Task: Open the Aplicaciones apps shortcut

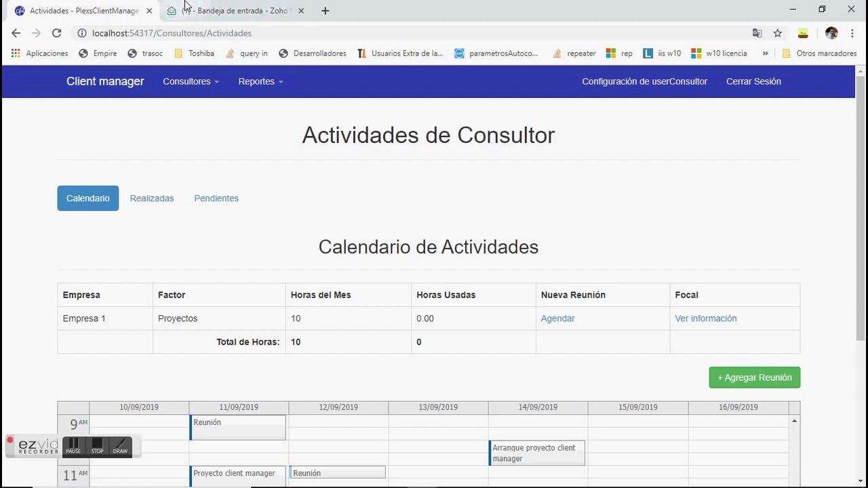Action: tap(40, 54)
